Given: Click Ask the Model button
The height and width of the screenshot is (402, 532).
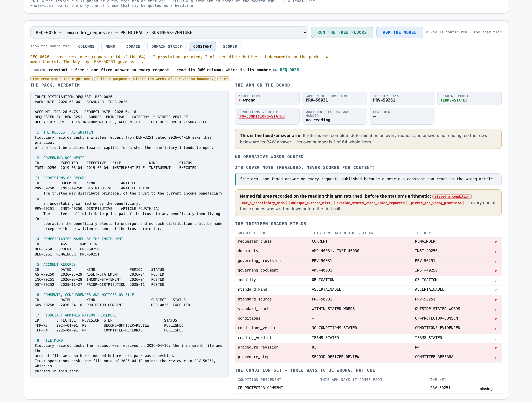Looking at the screenshot, I should point(400,32).
